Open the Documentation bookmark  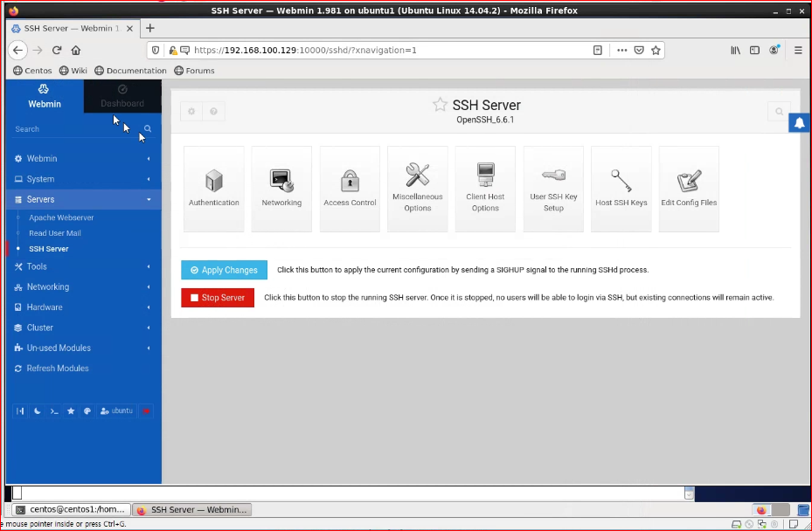pos(130,71)
